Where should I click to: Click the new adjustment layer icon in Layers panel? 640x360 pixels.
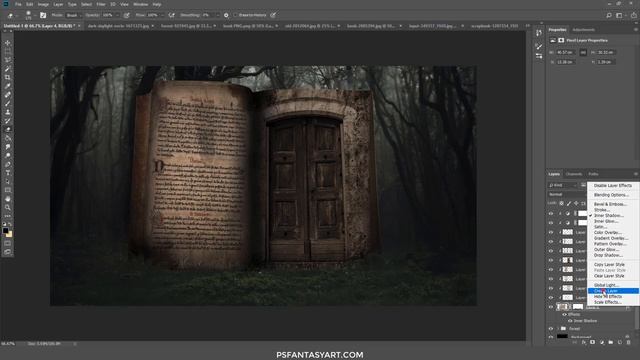click(602, 342)
